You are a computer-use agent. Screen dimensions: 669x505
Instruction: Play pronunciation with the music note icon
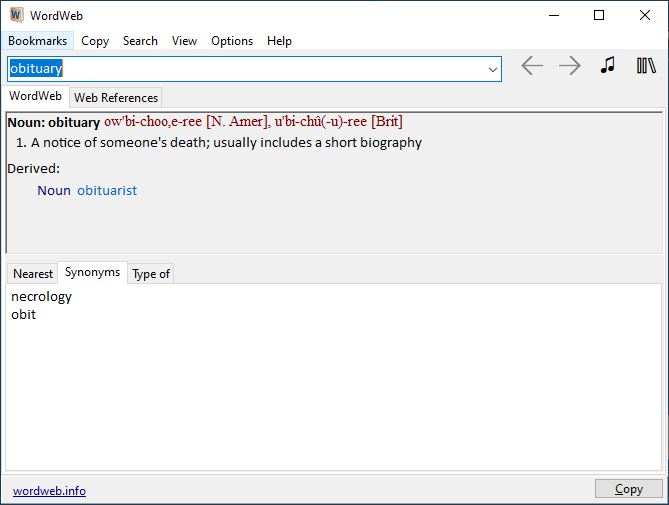coord(608,65)
